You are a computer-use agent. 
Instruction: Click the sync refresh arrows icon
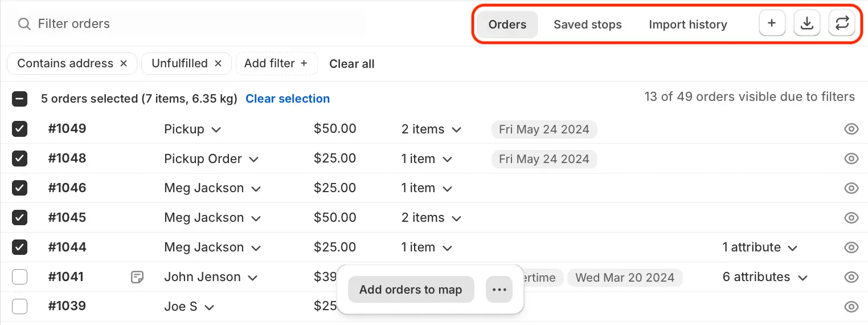[842, 24]
